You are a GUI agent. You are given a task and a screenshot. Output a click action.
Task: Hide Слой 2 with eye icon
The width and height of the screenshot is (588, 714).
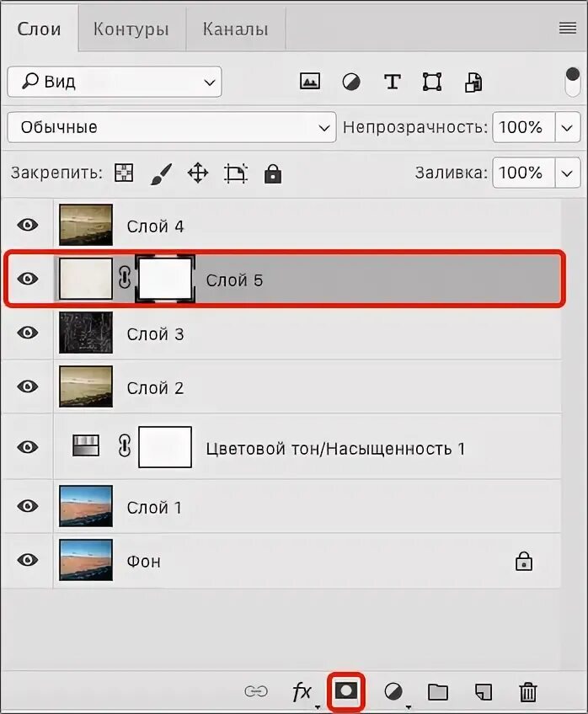(x=27, y=386)
